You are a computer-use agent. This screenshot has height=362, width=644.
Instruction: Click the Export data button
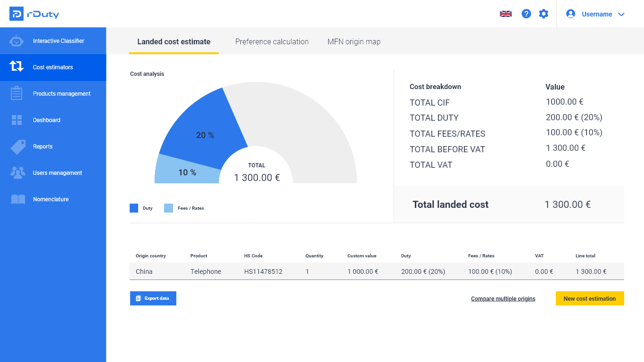tap(153, 298)
